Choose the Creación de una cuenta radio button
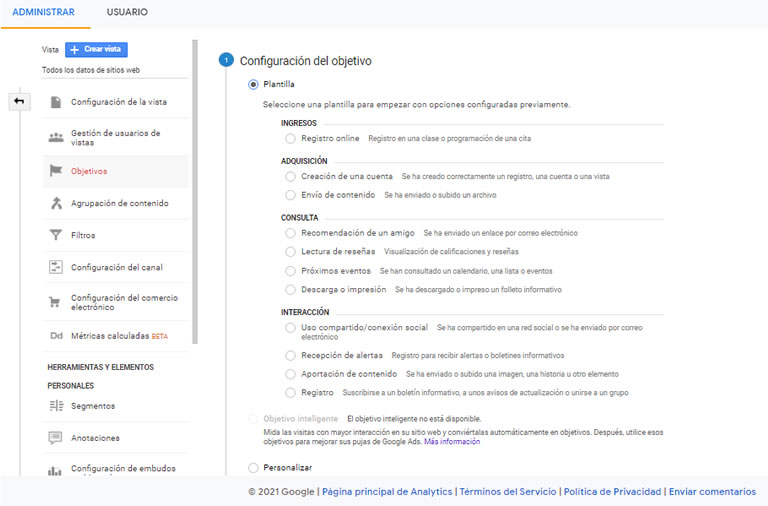This screenshot has height=506, width=768. tap(290, 176)
